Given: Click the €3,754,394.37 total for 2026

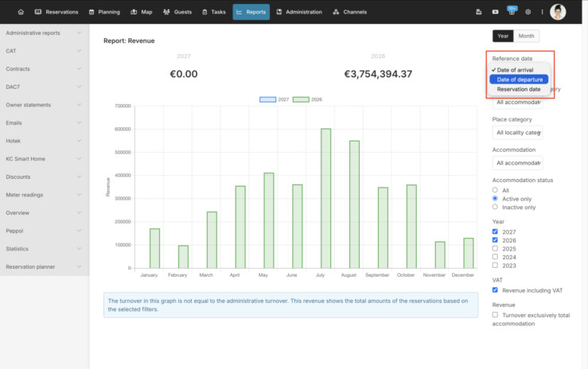Looking at the screenshot, I should coord(378,74).
